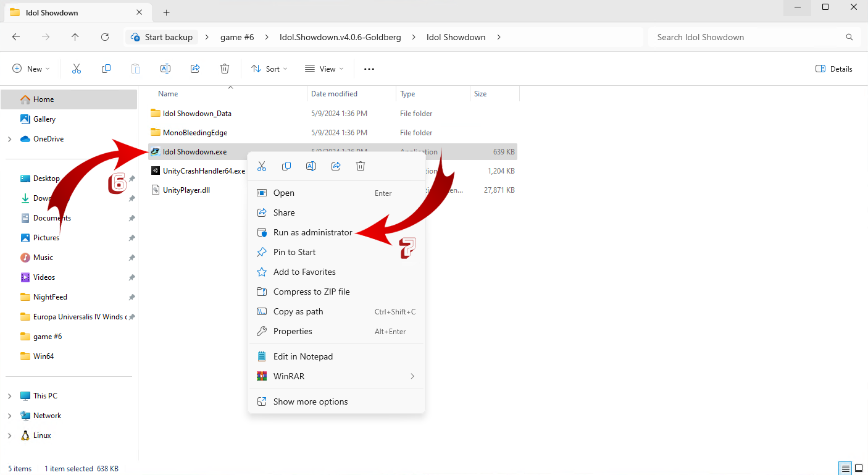Click the Refresh button in the navigation bar

[x=105, y=37]
